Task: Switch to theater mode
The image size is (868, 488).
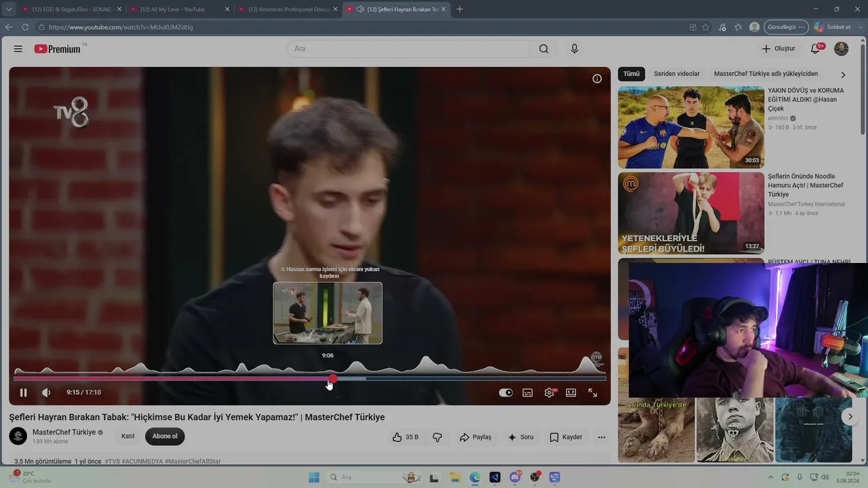Action: point(571,392)
